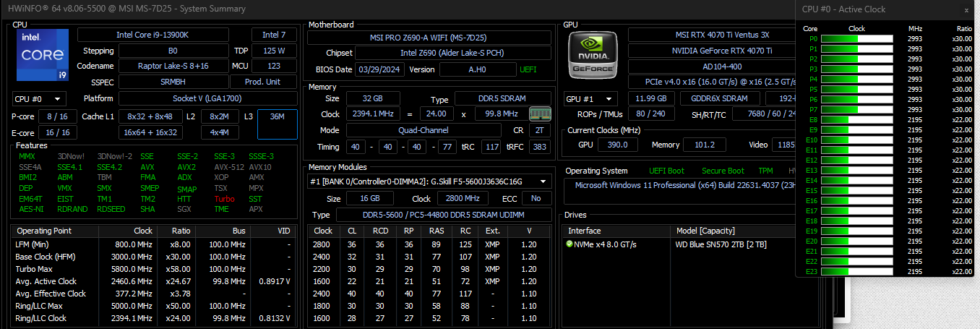980x329 pixels.
Task: Click the Ring/LLC Clock VID 0.8132 V
Action: click(275, 318)
